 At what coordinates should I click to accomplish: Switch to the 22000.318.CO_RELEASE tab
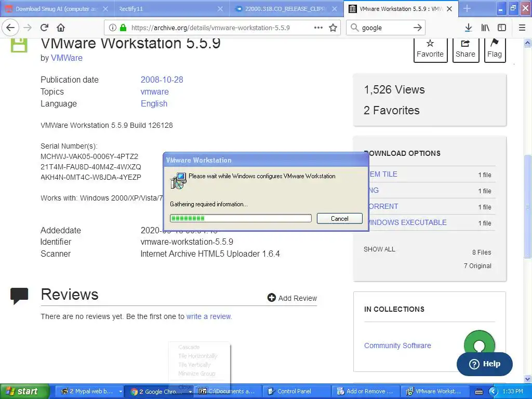pos(285,9)
